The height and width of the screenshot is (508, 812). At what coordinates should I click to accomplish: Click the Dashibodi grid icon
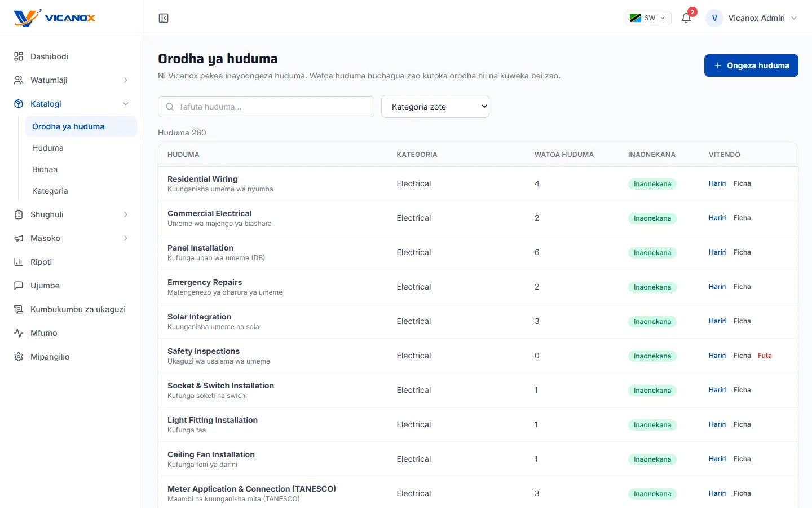[19, 56]
